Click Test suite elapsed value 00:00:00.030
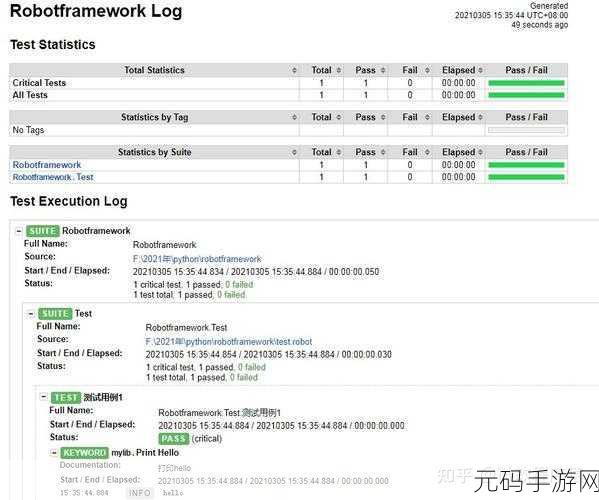The height and width of the screenshot is (500, 599). click(366, 354)
